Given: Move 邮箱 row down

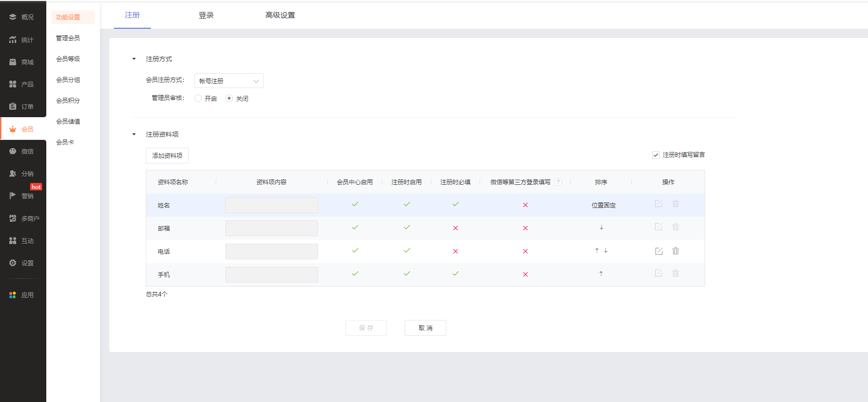Looking at the screenshot, I should point(601,227).
